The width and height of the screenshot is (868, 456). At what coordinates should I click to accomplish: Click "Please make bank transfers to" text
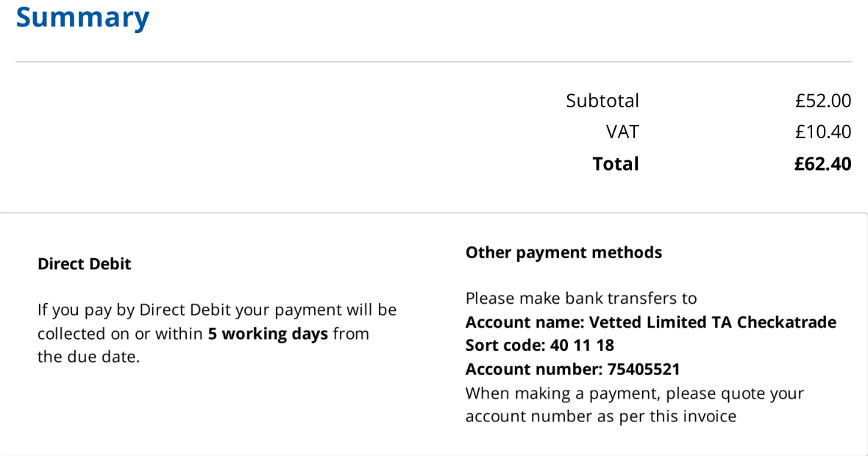pyautogui.click(x=580, y=299)
